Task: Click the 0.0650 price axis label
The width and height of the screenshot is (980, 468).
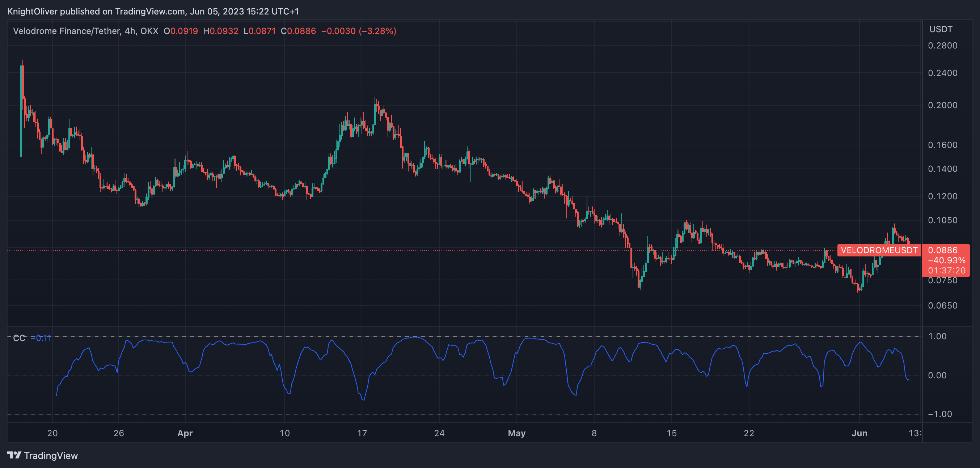Action: click(x=943, y=306)
